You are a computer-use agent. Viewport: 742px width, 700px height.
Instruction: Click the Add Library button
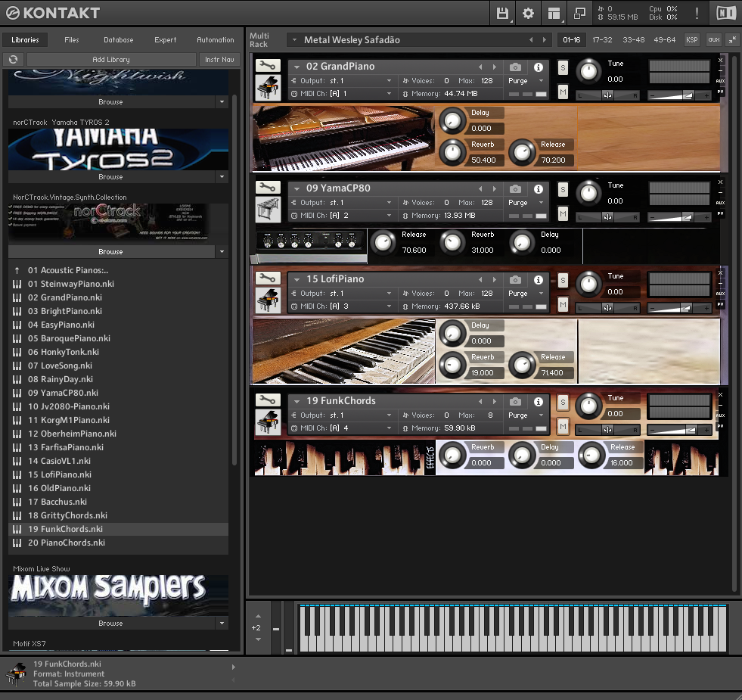tap(111, 60)
